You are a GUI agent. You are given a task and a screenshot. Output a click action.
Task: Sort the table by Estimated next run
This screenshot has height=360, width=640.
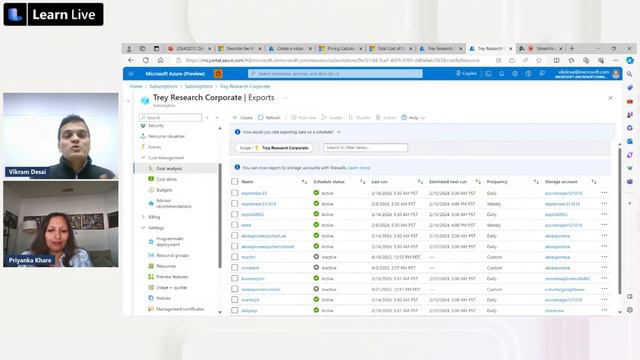click(x=478, y=182)
